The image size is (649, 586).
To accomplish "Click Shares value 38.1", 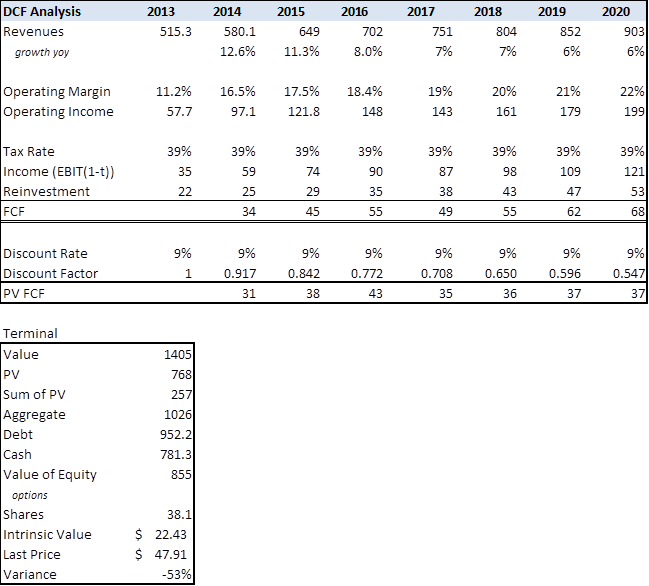I will click(x=179, y=514).
